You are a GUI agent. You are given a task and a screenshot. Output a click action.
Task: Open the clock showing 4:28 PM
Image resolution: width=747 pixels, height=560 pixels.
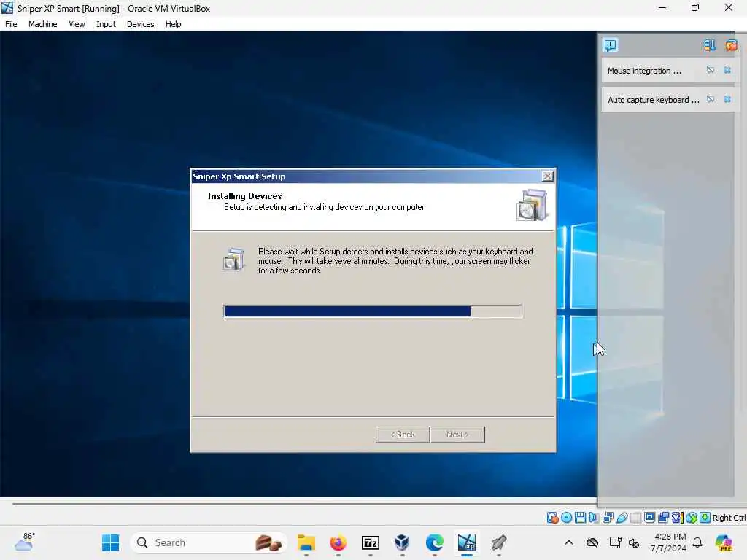click(x=669, y=542)
